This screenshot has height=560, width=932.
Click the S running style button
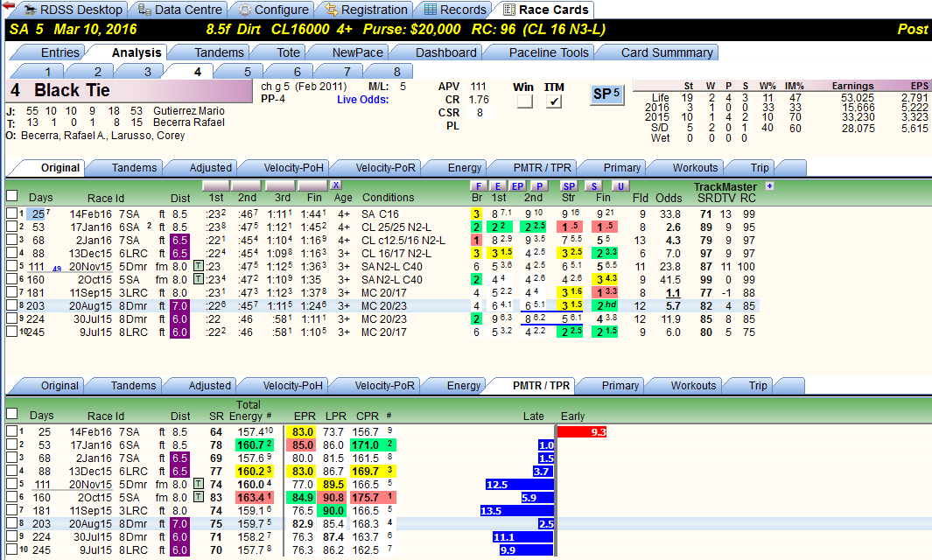point(593,186)
